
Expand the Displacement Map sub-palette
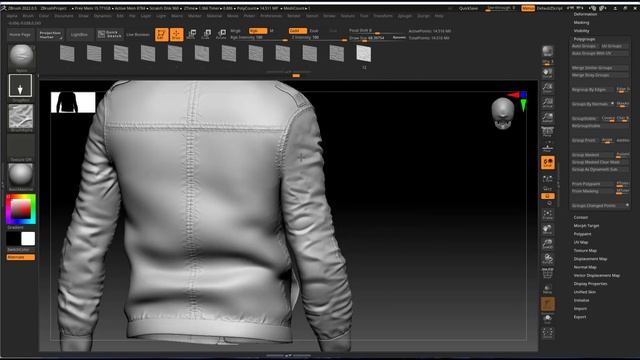point(590,259)
